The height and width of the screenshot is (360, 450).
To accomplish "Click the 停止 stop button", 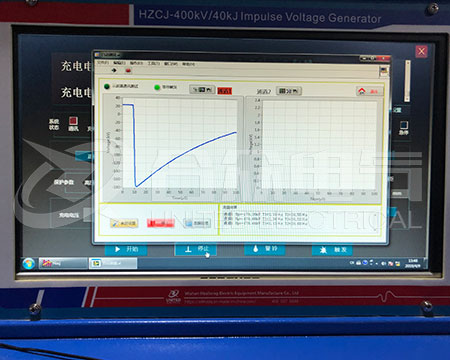I will pyautogui.click(x=196, y=249).
